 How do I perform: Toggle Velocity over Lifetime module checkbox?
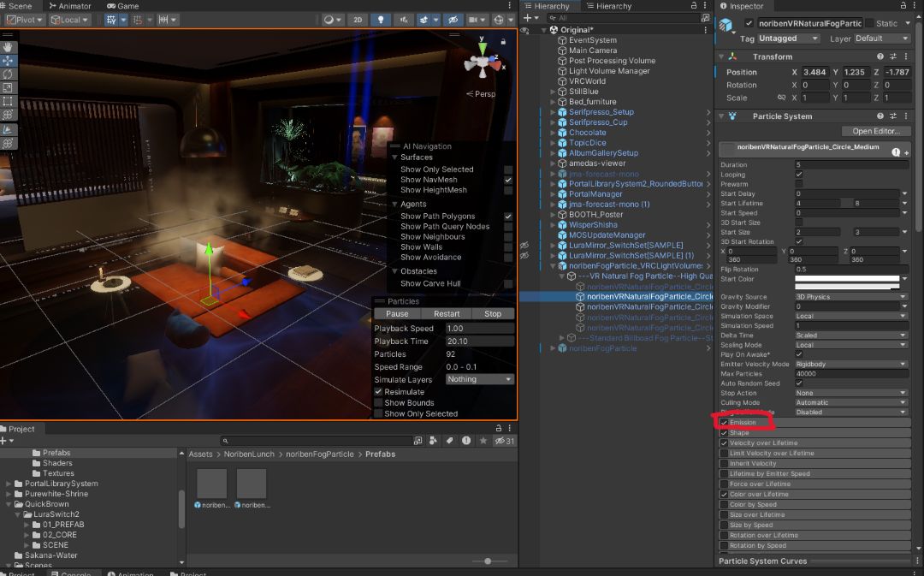coord(725,442)
